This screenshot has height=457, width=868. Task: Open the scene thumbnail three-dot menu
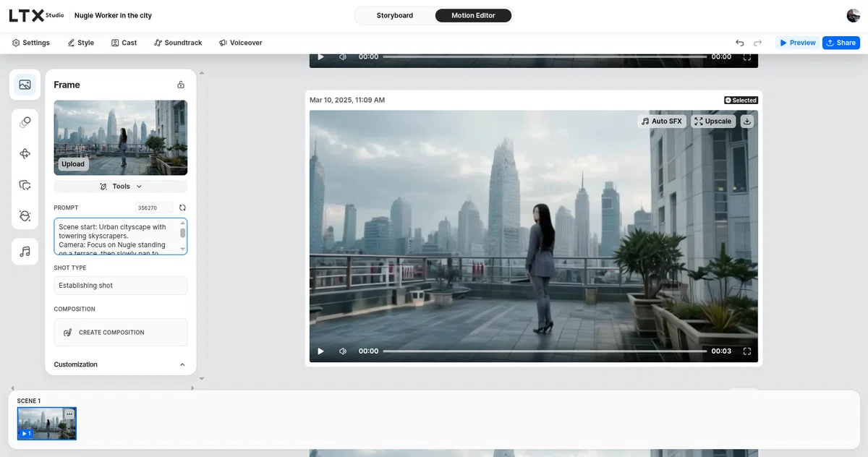click(x=69, y=414)
